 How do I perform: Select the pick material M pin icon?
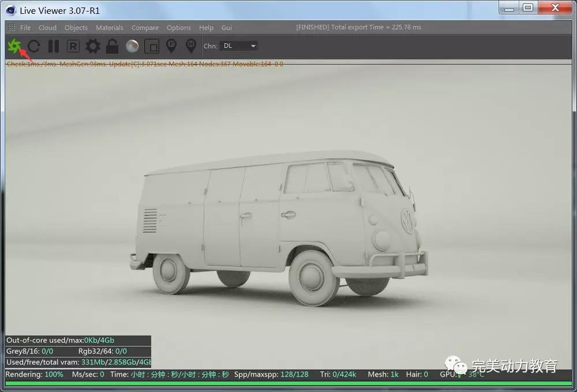pos(191,46)
